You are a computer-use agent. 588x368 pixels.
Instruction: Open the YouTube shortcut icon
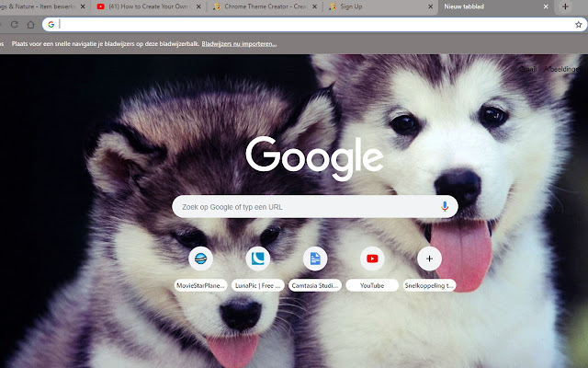coord(372,259)
